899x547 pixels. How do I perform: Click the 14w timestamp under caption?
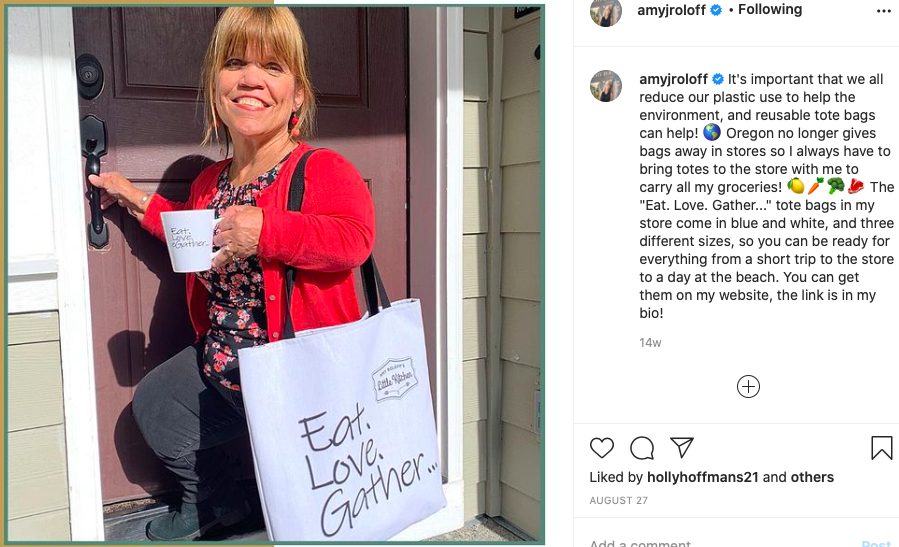click(x=650, y=342)
